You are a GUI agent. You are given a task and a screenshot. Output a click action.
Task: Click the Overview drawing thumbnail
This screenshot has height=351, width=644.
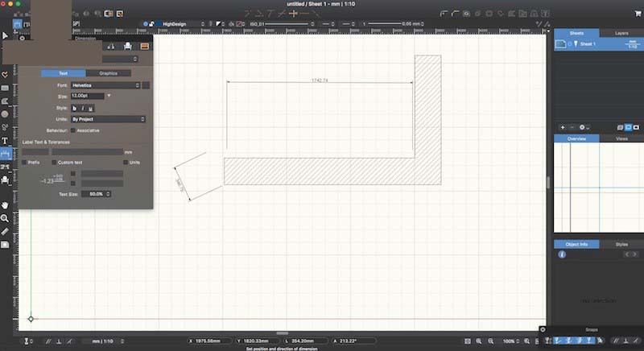[x=599, y=188]
